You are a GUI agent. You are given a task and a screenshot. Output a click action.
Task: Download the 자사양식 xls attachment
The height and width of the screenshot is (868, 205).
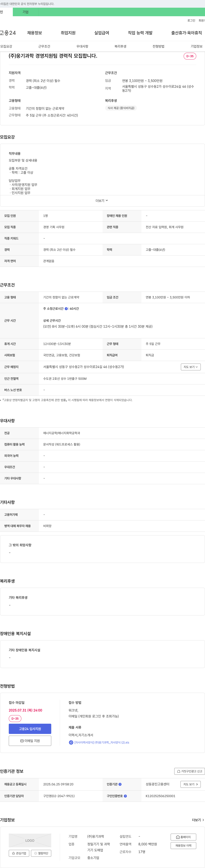(x=101, y=742)
